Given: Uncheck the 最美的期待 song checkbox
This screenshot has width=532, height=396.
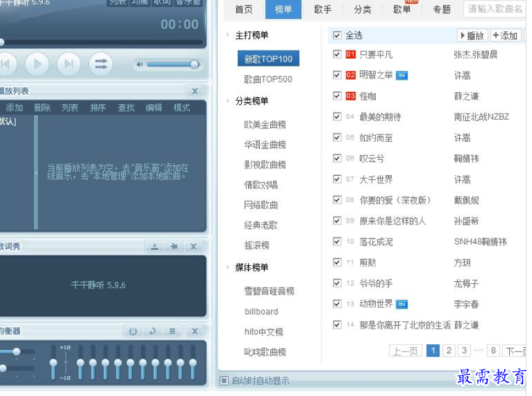Looking at the screenshot, I should click(337, 117).
